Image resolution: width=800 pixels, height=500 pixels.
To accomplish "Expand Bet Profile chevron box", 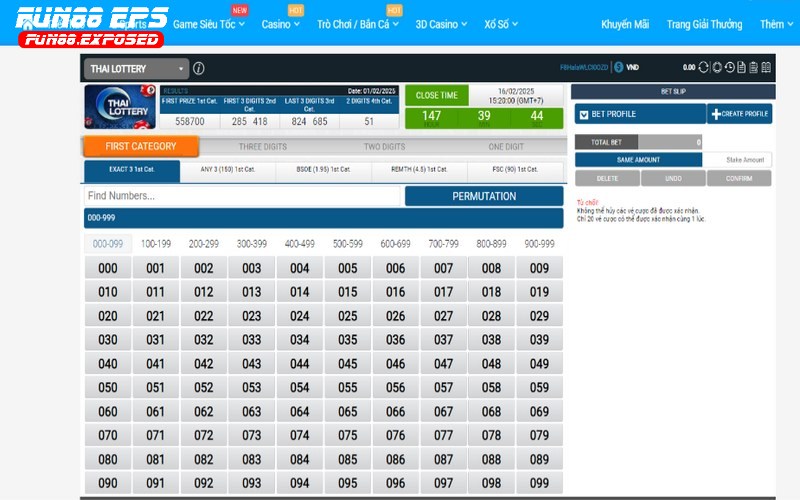I will pyautogui.click(x=584, y=115).
